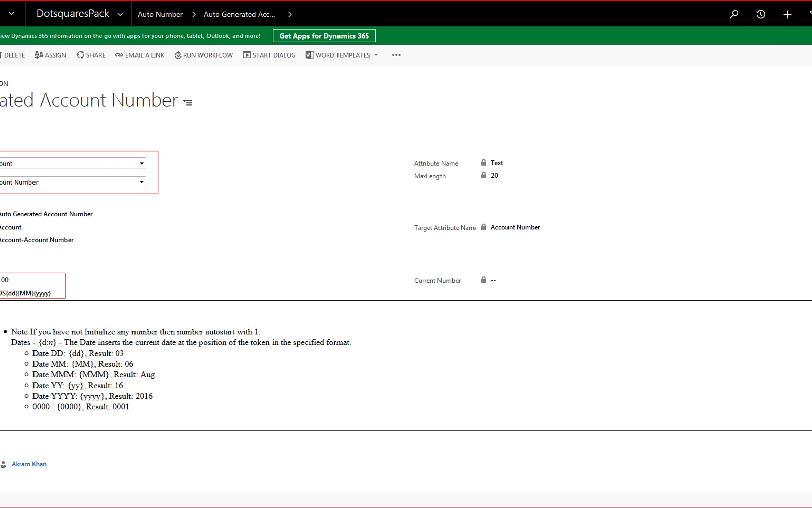Click the Share toolbar icon
This screenshot has width=812, height=508.
pyautogui.click(x=80, y=55)
